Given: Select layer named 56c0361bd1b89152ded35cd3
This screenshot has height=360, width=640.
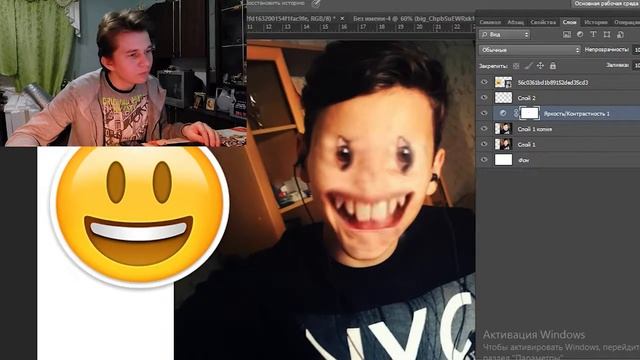Looking at the screenshot, I should 553,82.
